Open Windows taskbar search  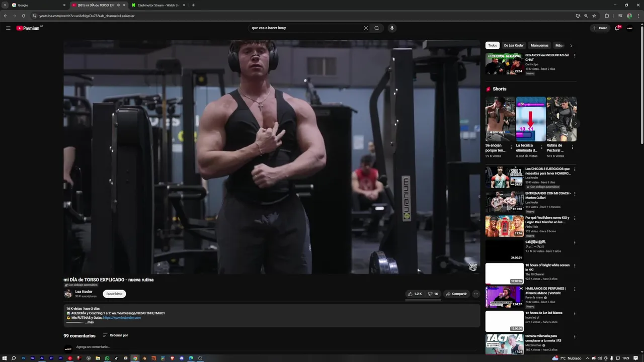tap(14, 358)
